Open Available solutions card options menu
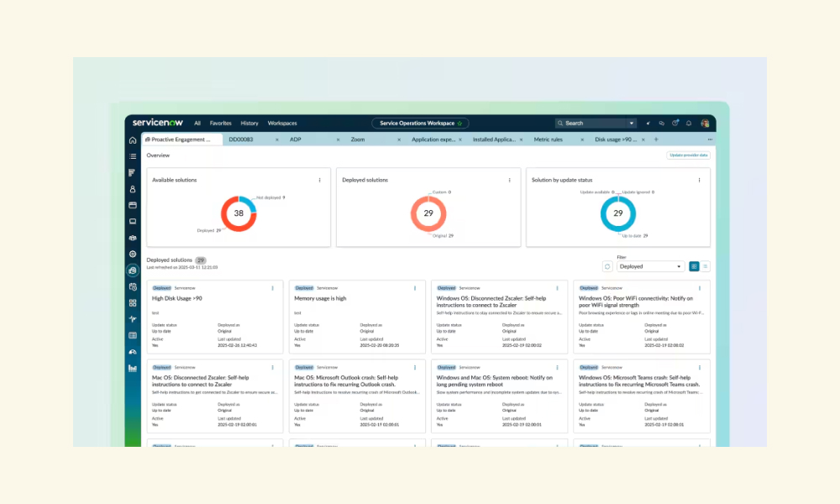This screenshot has width=840, height=504. click(320, 180)
